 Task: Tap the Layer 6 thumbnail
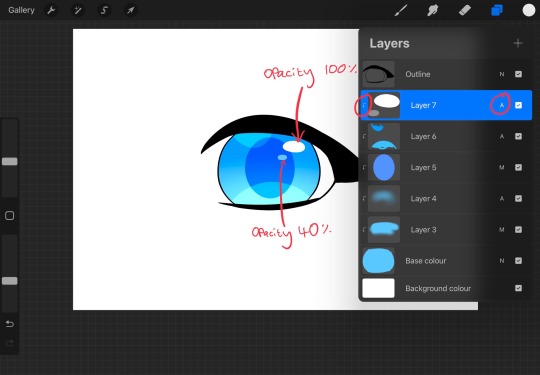384,136
